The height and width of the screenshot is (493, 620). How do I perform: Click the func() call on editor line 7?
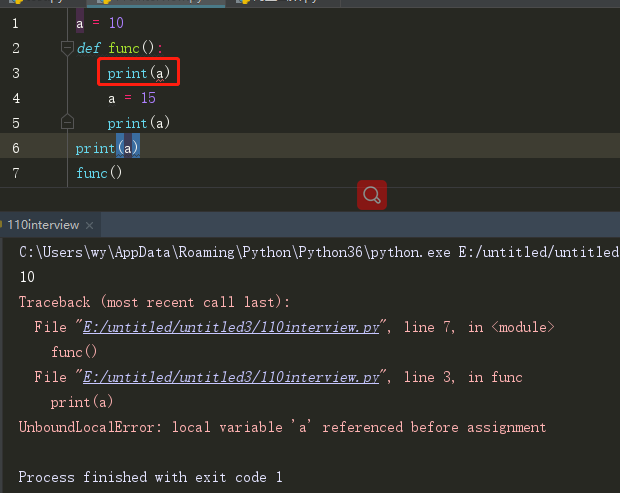click(98, 173)
